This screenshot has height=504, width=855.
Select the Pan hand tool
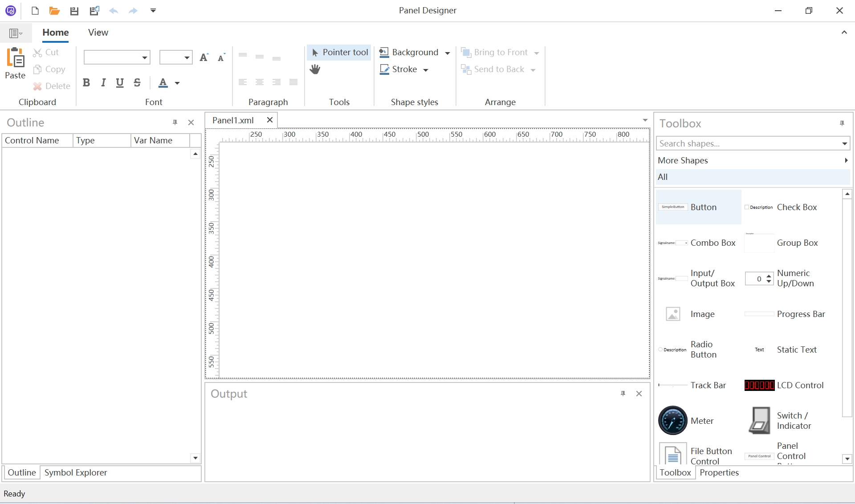pyautogui.click(x=315, y=69)
